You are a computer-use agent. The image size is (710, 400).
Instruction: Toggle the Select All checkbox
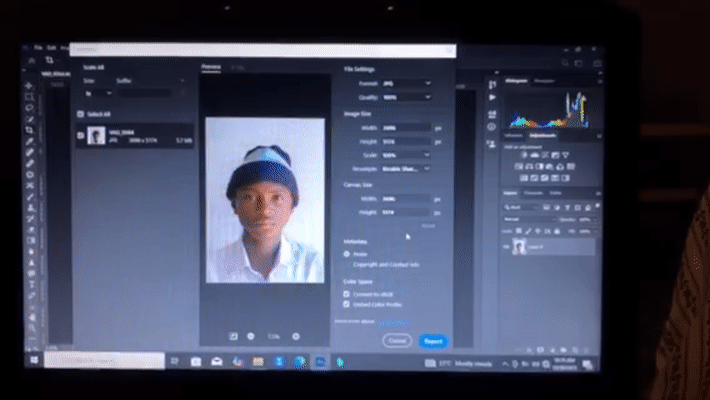81,114
